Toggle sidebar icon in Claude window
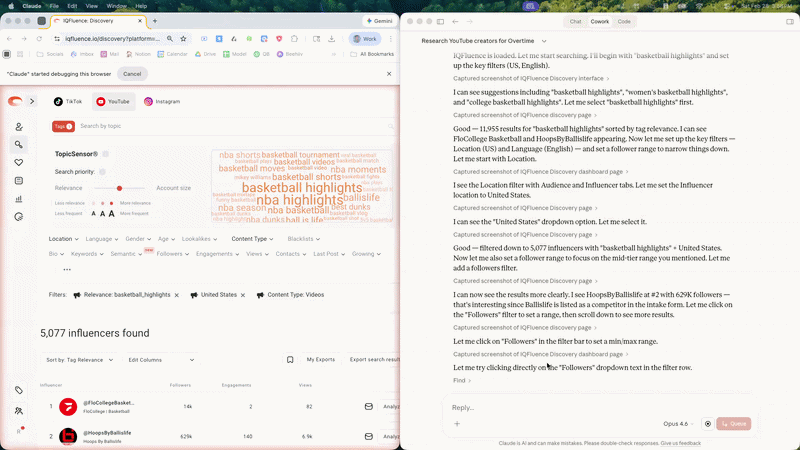 [440, 21]
